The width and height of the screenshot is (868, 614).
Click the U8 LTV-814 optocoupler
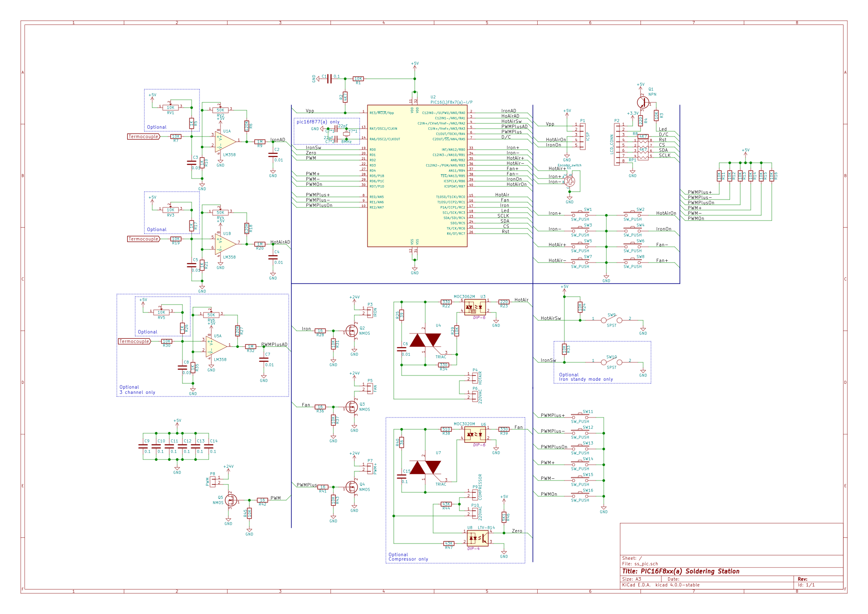478,538
